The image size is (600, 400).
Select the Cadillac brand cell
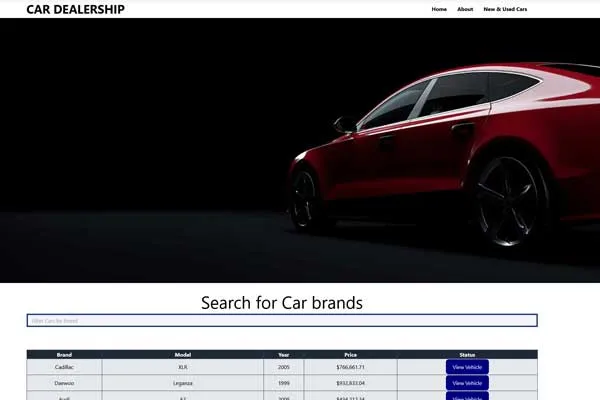[64, 367]
